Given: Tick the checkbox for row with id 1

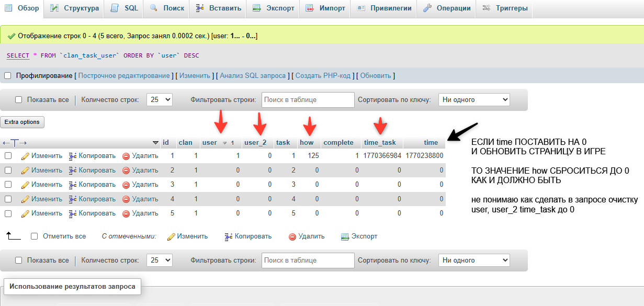Looking at the screenshot, I should [8, 156].
